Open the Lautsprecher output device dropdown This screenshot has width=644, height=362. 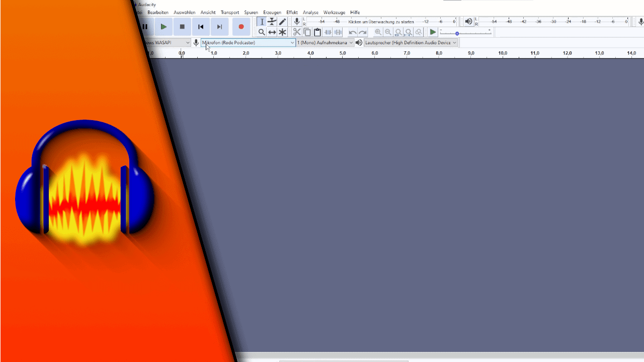411,43
